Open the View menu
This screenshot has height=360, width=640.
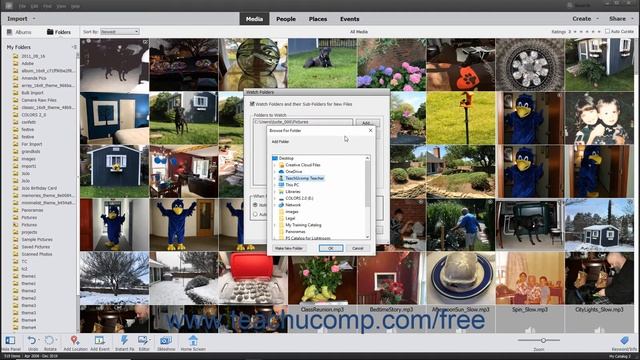point(61,7)
